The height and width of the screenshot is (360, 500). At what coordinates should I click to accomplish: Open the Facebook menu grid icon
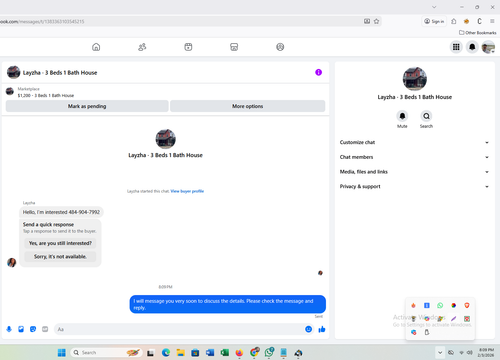[x=456, y=47]
